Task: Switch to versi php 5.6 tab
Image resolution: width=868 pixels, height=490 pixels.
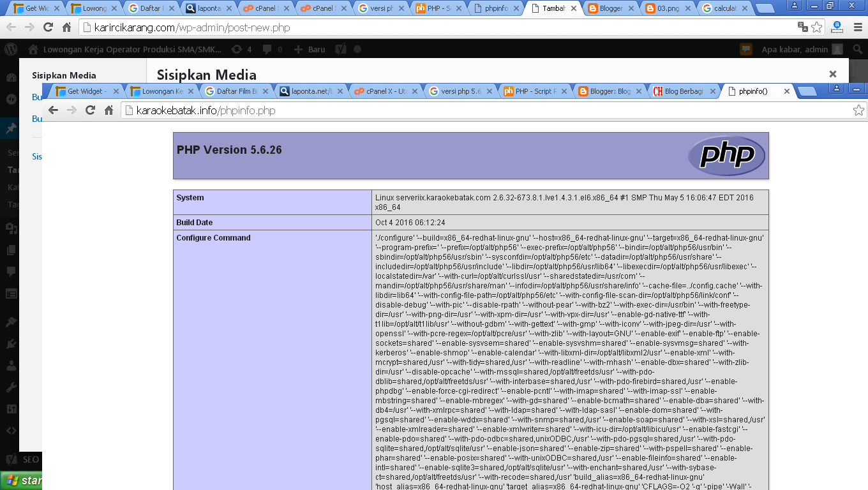Action: (461, 91)
